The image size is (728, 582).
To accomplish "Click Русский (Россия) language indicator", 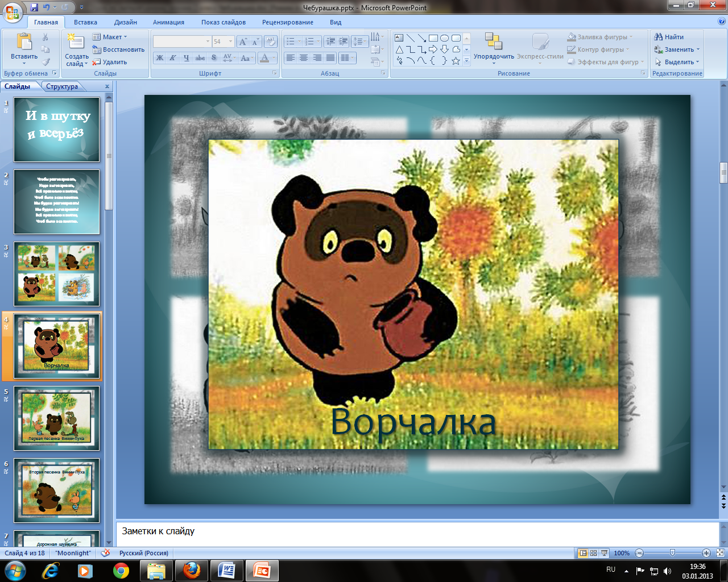I will tap(144, 553).
